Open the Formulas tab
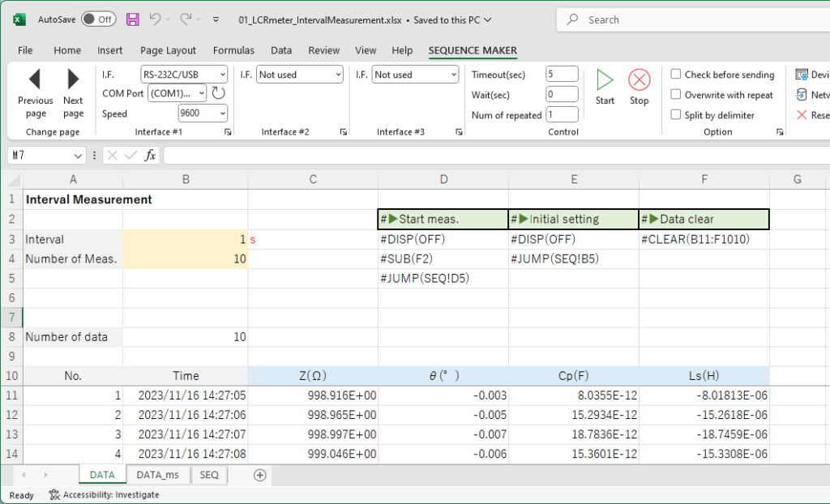Image resolution: width=830 pixels, height=504 pixels. point(233,50)
